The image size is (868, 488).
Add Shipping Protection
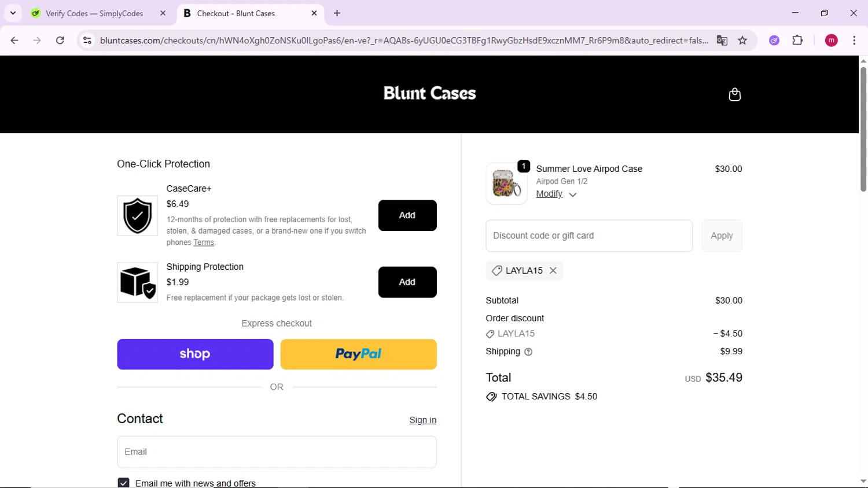407,282
